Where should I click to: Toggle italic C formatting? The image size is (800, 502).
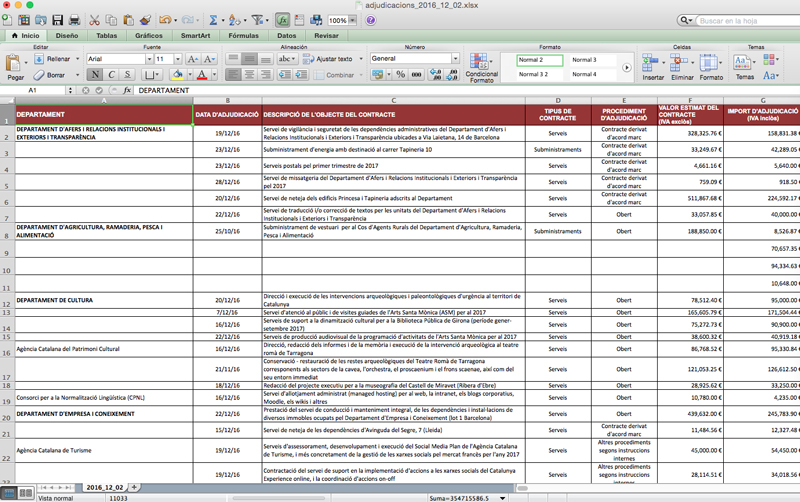point(111,75)
